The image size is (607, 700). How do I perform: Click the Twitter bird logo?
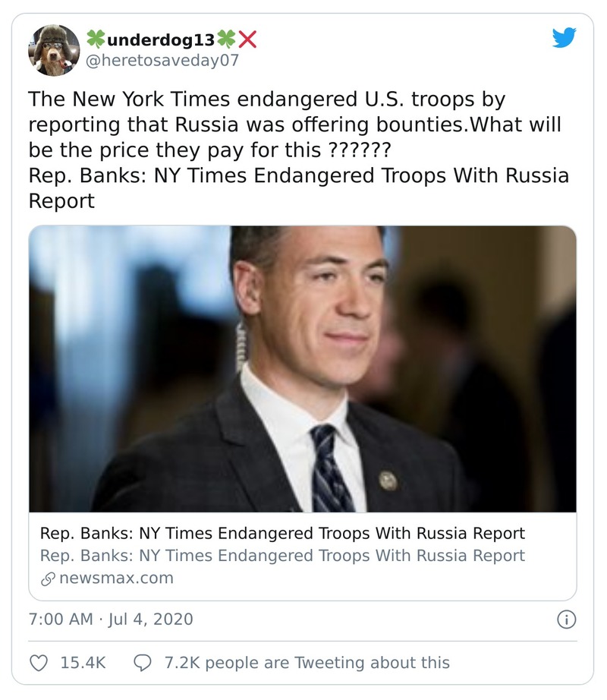pos(564,38)
